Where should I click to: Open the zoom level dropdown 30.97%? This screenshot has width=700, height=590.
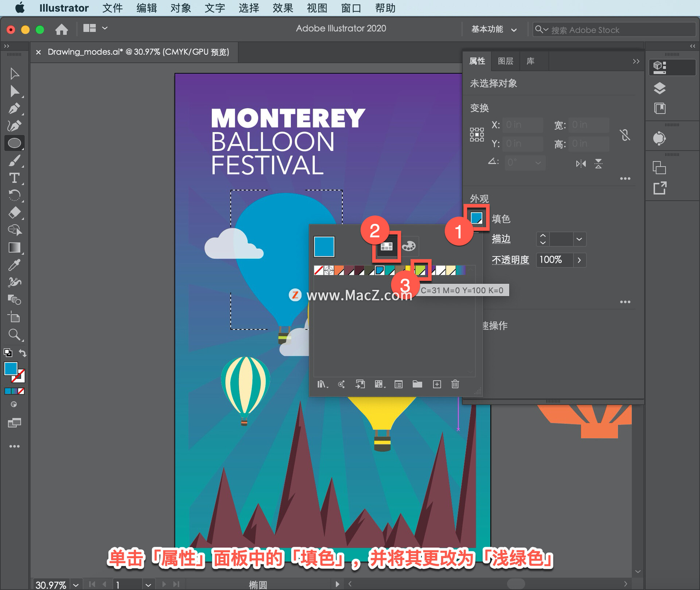(x=76, y=585)
